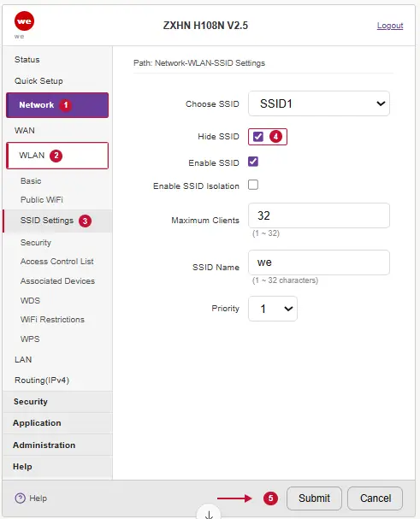Open the Network menu item
The image size is (420, 519).
click(57, 105)
